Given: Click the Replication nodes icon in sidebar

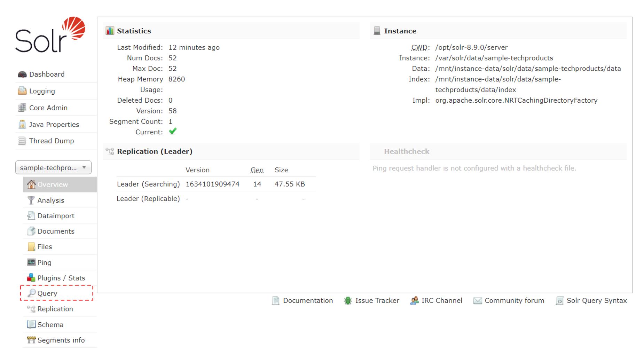Looking at the screenshot, I should [x=31, y=309].
